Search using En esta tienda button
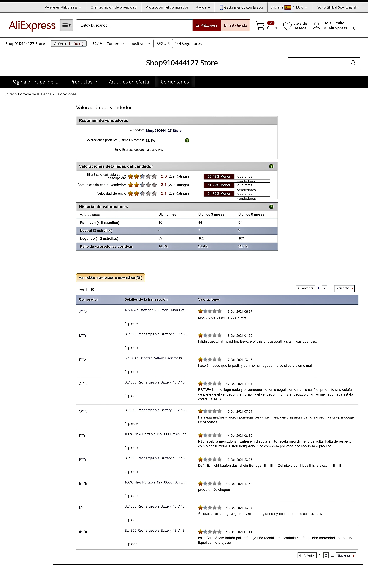368x588 pixels. pyautogui.click(x=235, y=25)
